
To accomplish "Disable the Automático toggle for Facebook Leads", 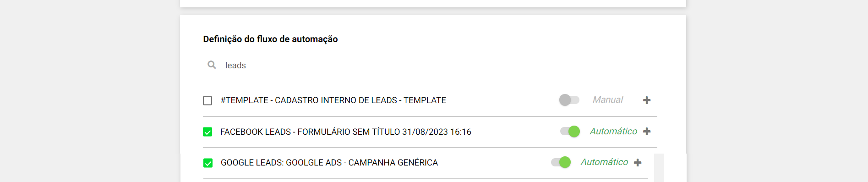I will coord(570,132).
